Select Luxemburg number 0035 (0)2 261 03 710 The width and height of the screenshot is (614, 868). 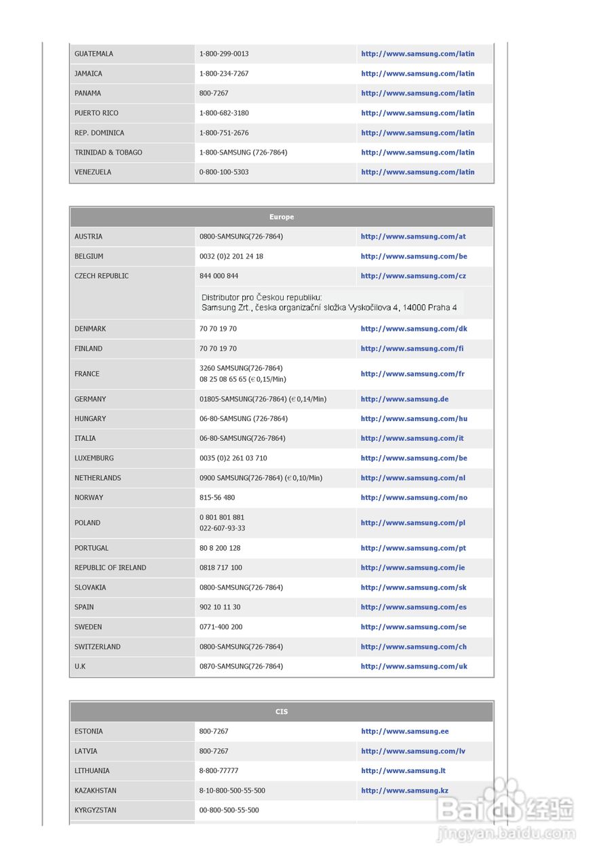pos(233,458)
